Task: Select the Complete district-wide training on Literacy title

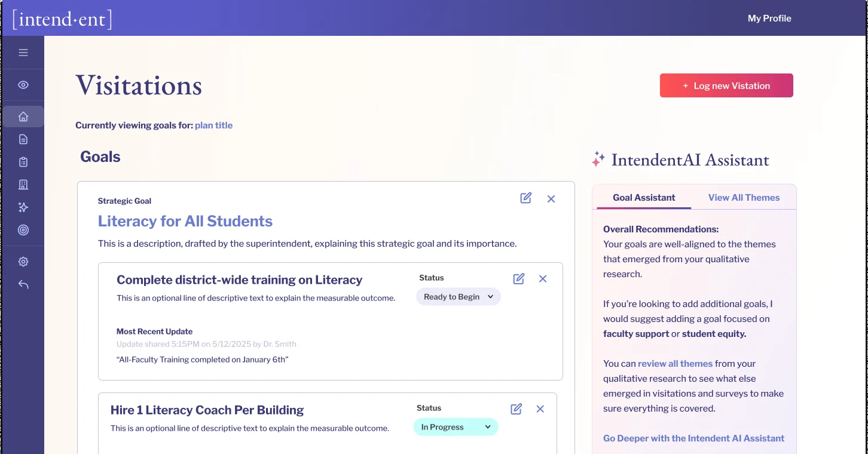Action: click(x=239, y=280)
